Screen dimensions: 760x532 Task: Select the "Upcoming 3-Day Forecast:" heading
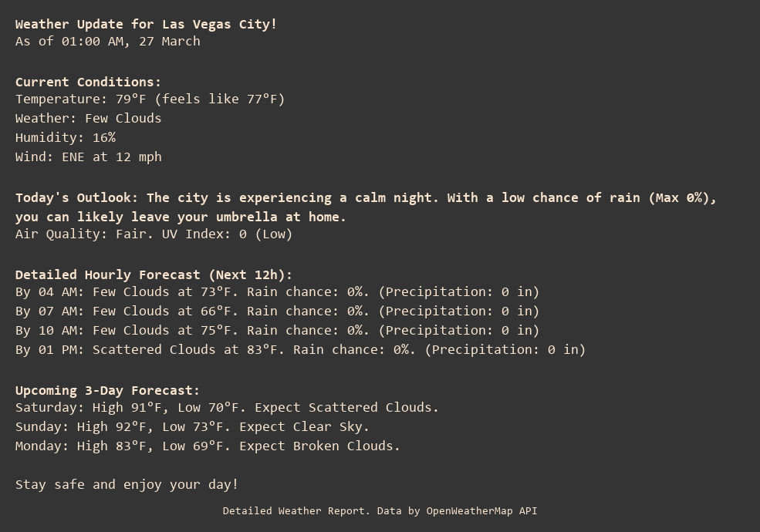pos(107,390)
